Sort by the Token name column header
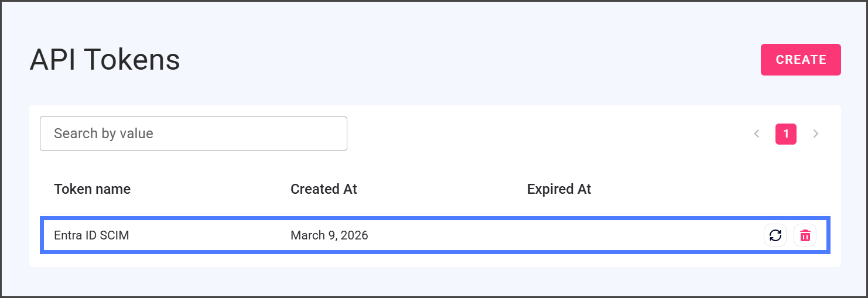 (x=92, y=189)
